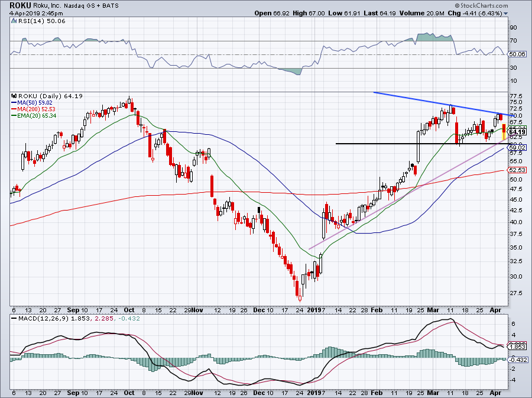Click the 64.19 last price tag
The image size is (532, 398).
pyautogui.click(x=517, y=132)
